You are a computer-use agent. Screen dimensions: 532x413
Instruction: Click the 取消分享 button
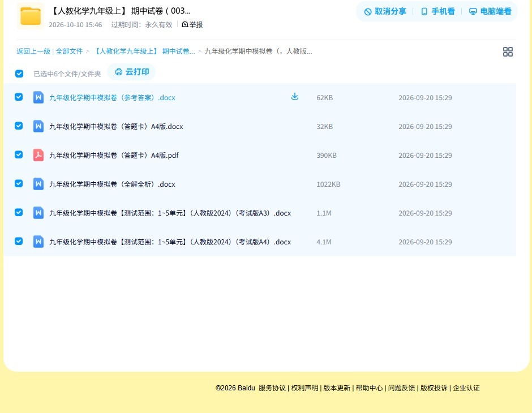click(385, 11)
